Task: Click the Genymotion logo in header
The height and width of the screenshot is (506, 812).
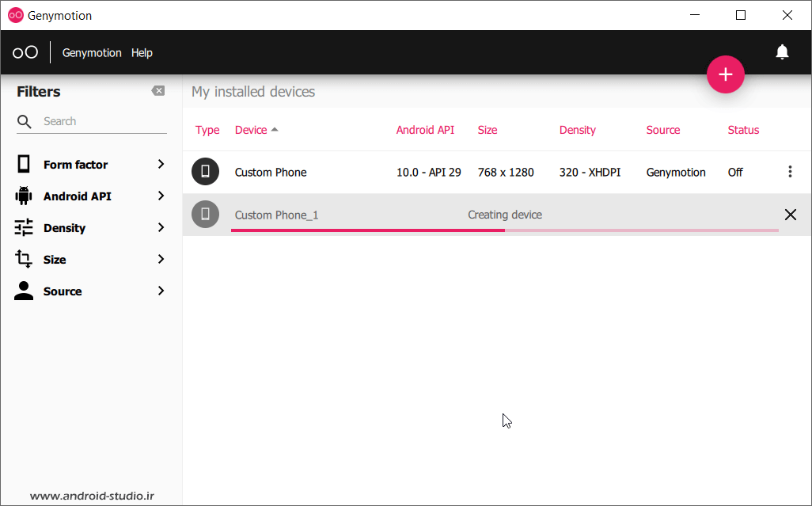Action: click(x=25, y=52)
